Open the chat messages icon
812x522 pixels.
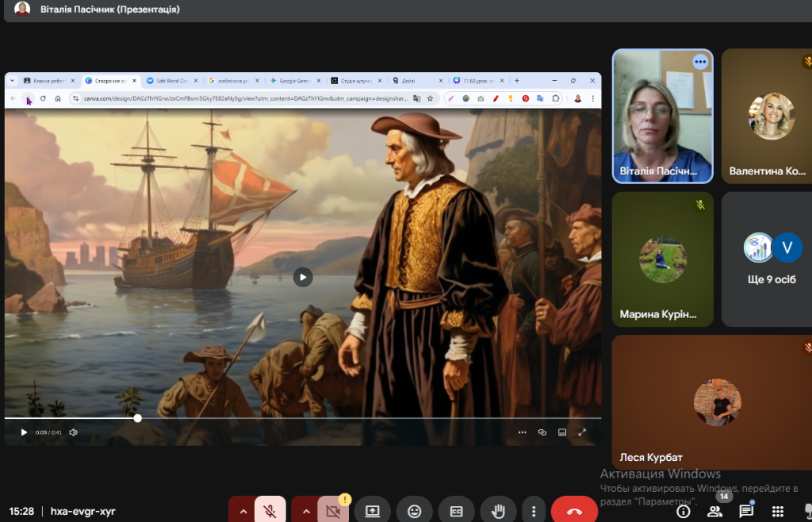pyautogui.click(x=745, y=511)
